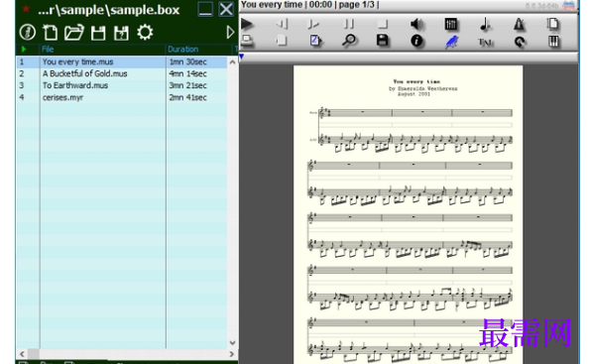Click the piano keyboard icon
The width and height of the screenshot is (590, 364).
click(x=553, y=41)
